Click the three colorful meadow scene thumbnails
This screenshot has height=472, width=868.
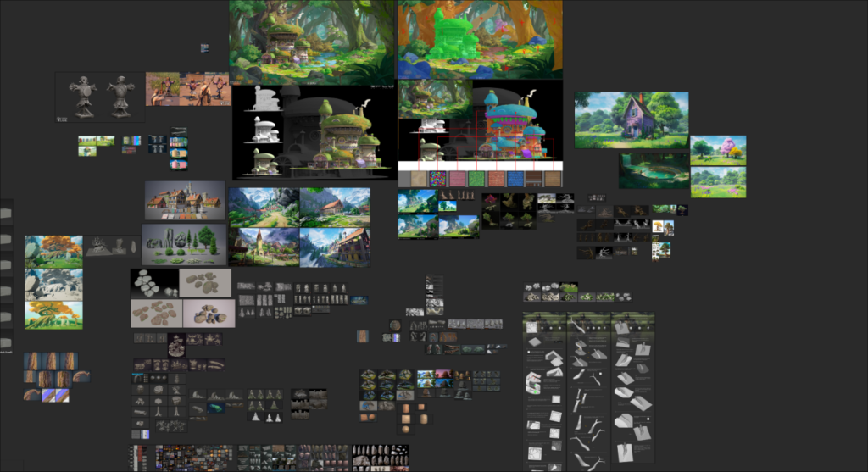pyautogui.click(x=97, y=145)
